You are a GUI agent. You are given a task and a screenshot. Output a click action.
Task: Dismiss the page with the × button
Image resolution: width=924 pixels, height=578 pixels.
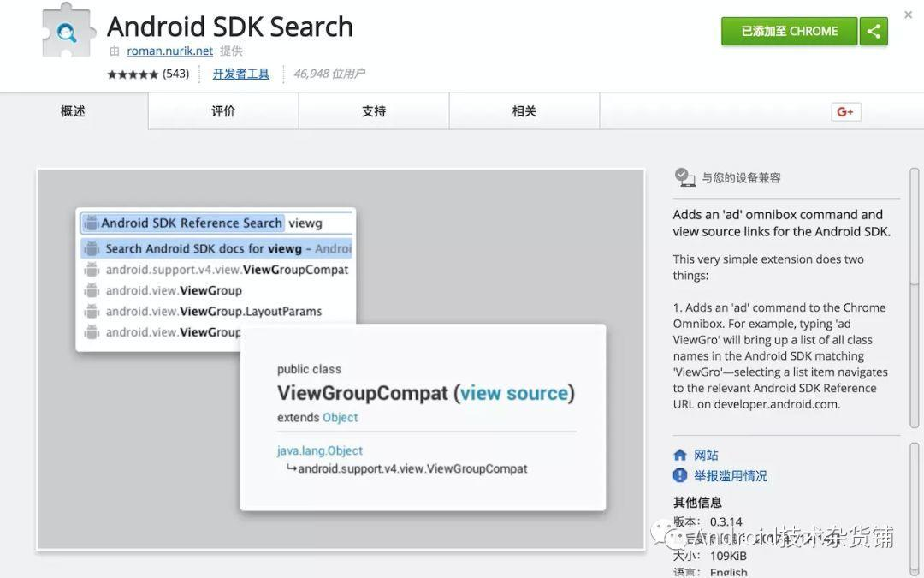click(909, 14)
